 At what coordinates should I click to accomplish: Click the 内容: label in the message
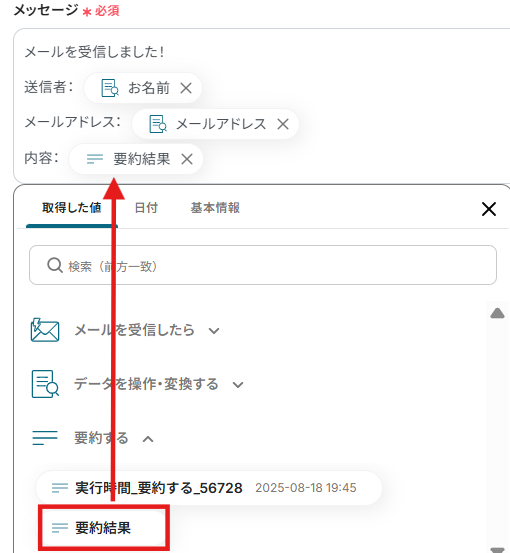pos(41,158)
